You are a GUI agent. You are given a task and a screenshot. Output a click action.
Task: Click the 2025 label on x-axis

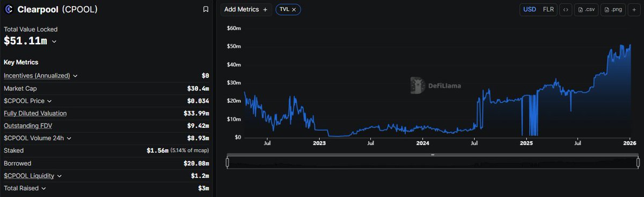tap(526, 143)
